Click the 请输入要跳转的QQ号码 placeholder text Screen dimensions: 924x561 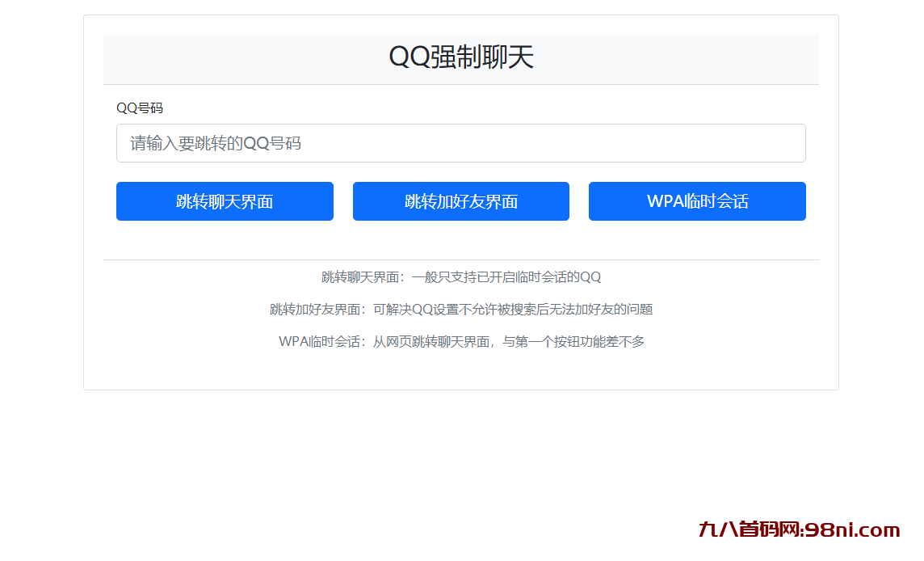(x=216, y=144)
